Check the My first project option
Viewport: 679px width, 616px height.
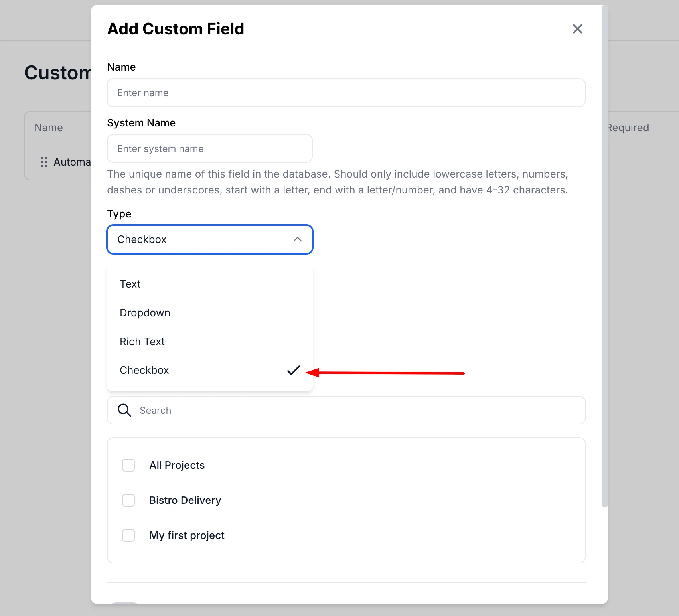[128, 535]
